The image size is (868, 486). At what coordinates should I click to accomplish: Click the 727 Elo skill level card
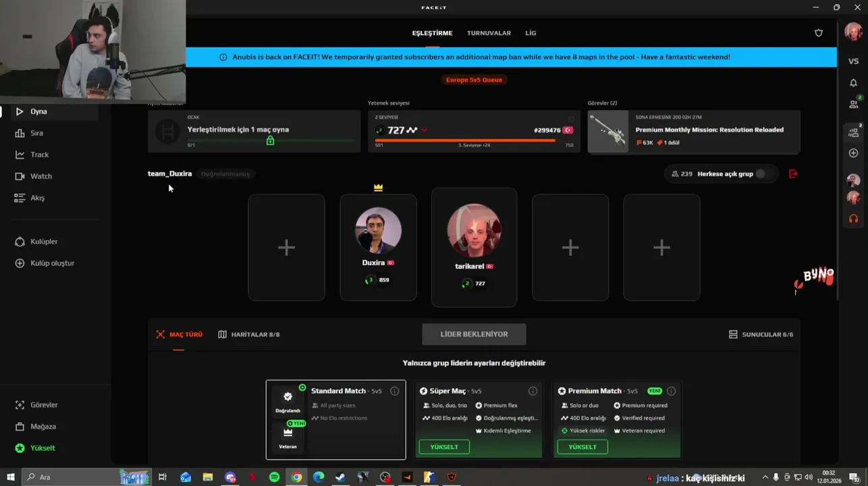tap(474, 131)
